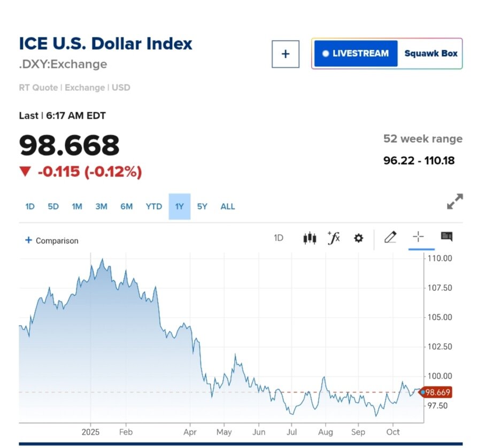Select the pencil drawing tool

[x=390, y=237]
